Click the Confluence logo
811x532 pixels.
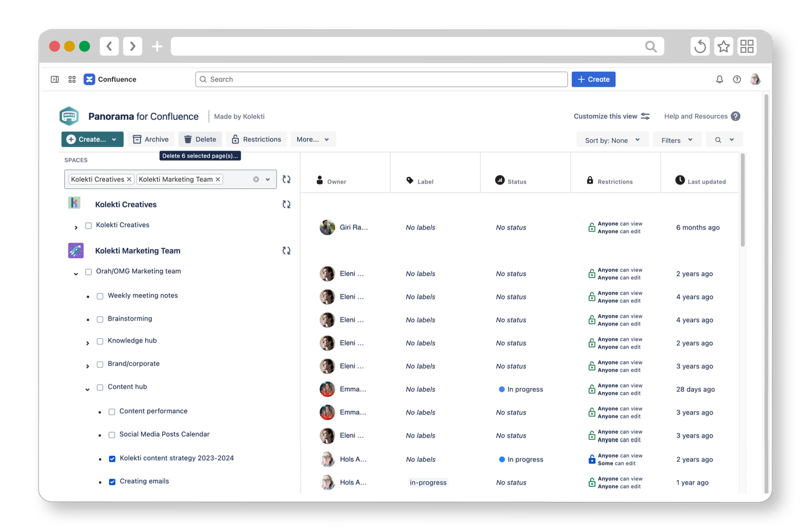click(89, 79)
